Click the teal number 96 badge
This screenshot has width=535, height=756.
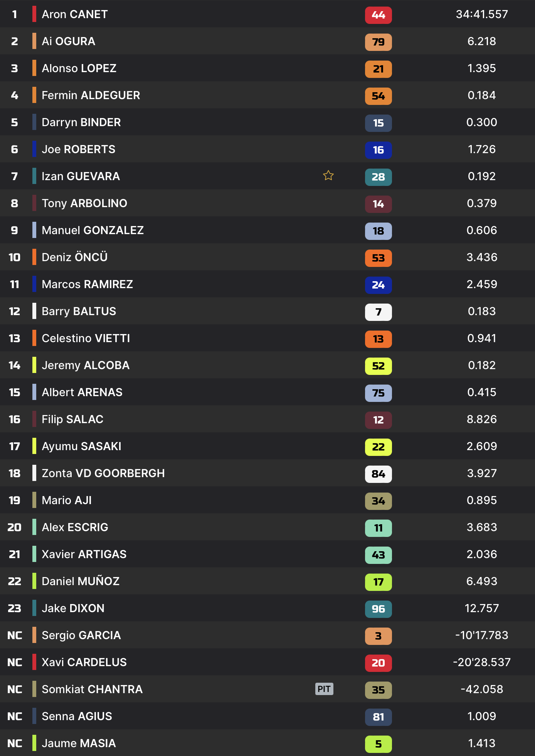[378, 609]
